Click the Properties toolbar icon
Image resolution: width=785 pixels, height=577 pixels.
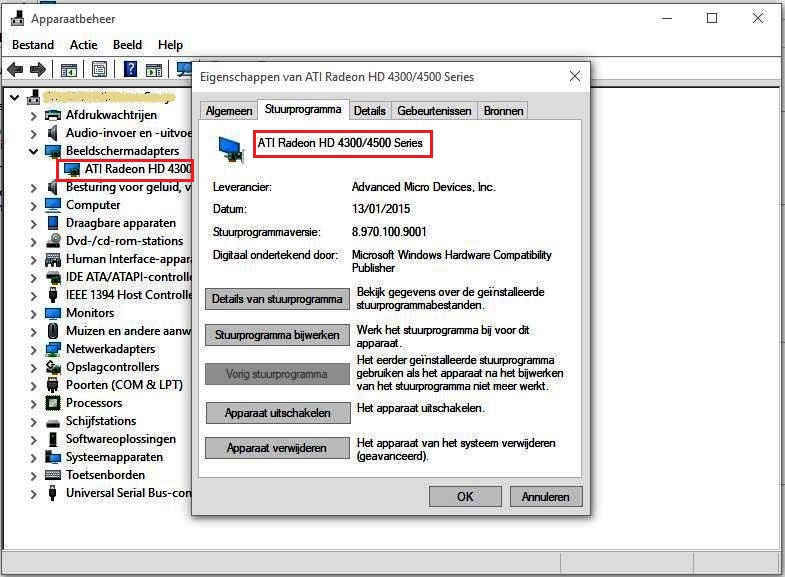99,69
